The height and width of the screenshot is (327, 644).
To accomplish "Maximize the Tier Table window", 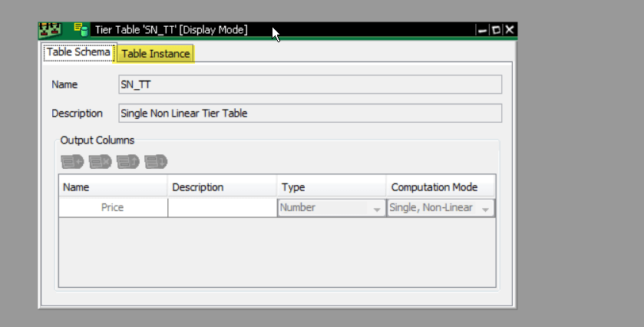I will coord(496,30).
